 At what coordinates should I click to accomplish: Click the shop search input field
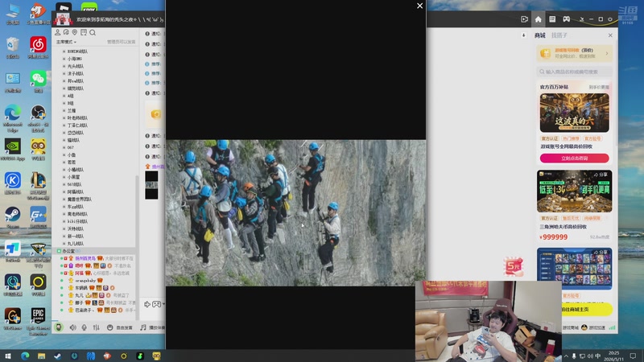pyautogui.click(x=574, y=72)
